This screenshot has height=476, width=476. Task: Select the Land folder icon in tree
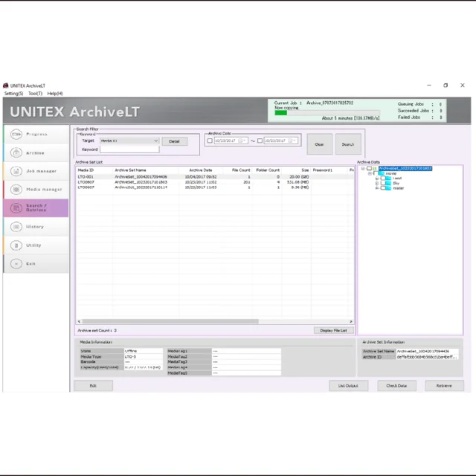(x=388, y=178)
